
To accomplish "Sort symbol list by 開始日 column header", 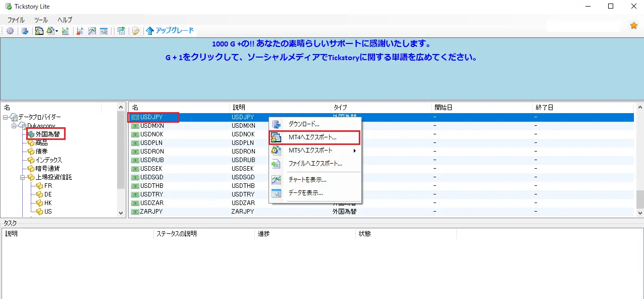I will [x=482, y=108].
